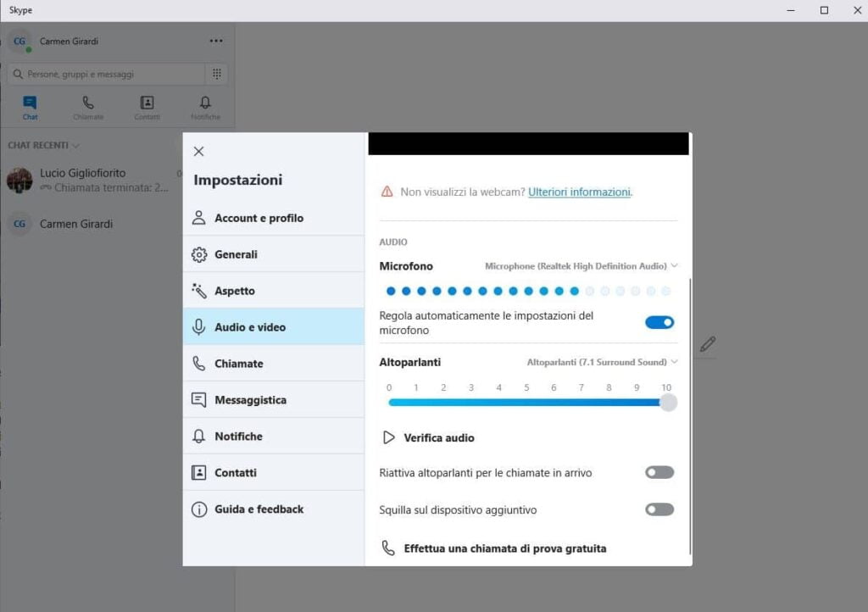Start Effettua una chiamata di prova gratuita
This screenshot has width=868, height=612.
coord(505,548)
